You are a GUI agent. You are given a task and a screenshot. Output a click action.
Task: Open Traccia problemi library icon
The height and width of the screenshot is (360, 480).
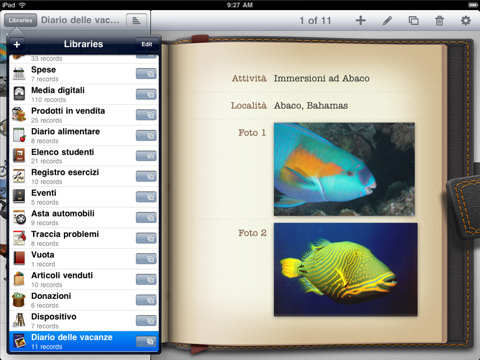click(19, 239)
